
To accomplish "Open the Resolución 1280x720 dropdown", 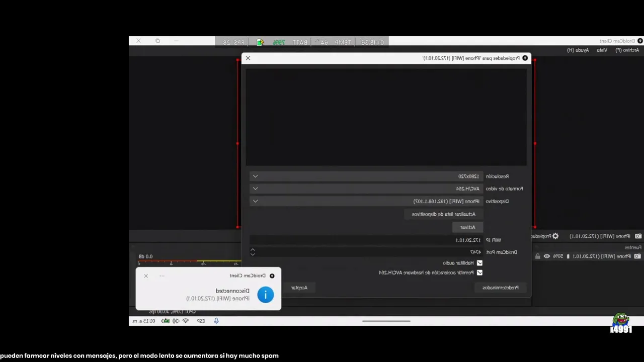I will point(366,176).
